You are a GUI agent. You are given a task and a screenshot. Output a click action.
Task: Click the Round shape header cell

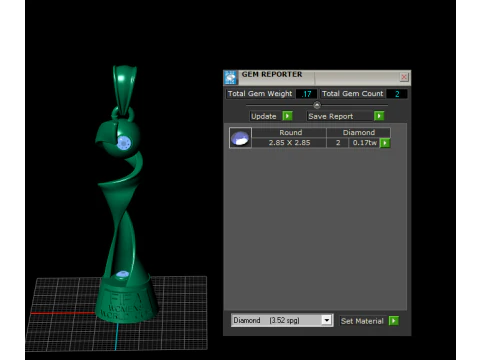(289, 132)
